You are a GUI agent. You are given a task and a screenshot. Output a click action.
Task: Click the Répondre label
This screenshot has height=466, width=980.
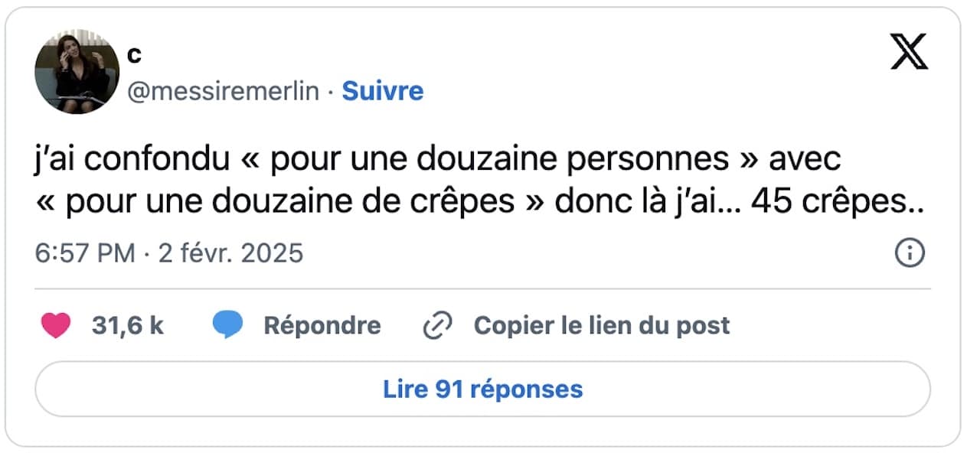[322, 326]
